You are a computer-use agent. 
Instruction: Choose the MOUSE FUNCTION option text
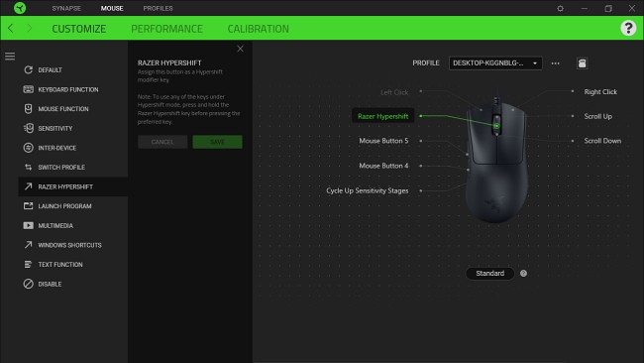[63, 108]
